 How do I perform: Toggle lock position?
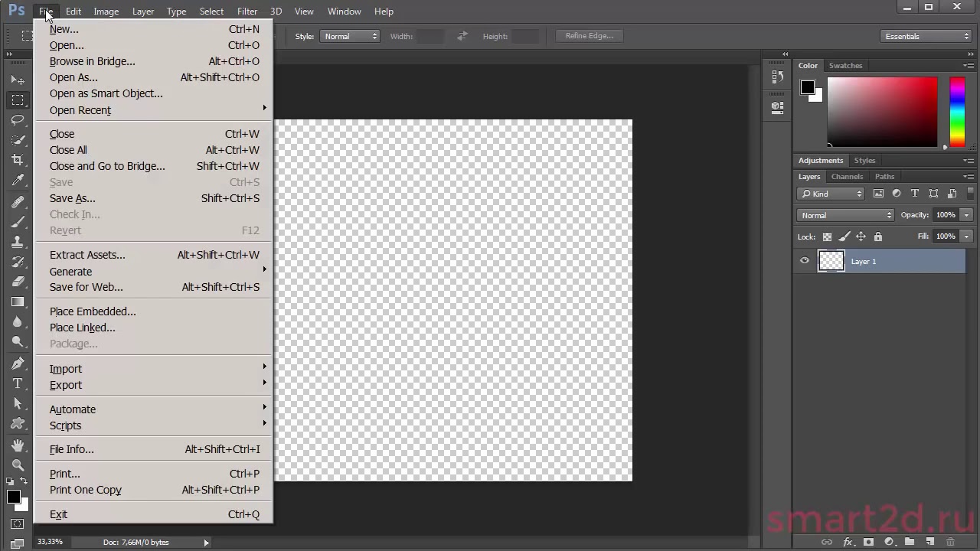(x=861, y=236)
